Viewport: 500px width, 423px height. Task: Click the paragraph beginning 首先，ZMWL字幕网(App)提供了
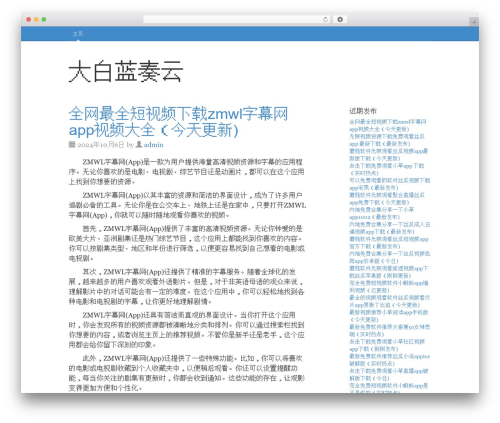187,243
